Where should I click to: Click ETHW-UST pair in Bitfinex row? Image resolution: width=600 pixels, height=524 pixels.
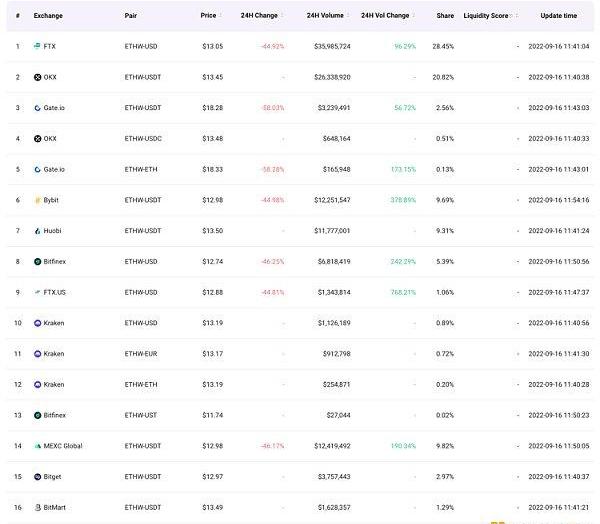point(140,415)
